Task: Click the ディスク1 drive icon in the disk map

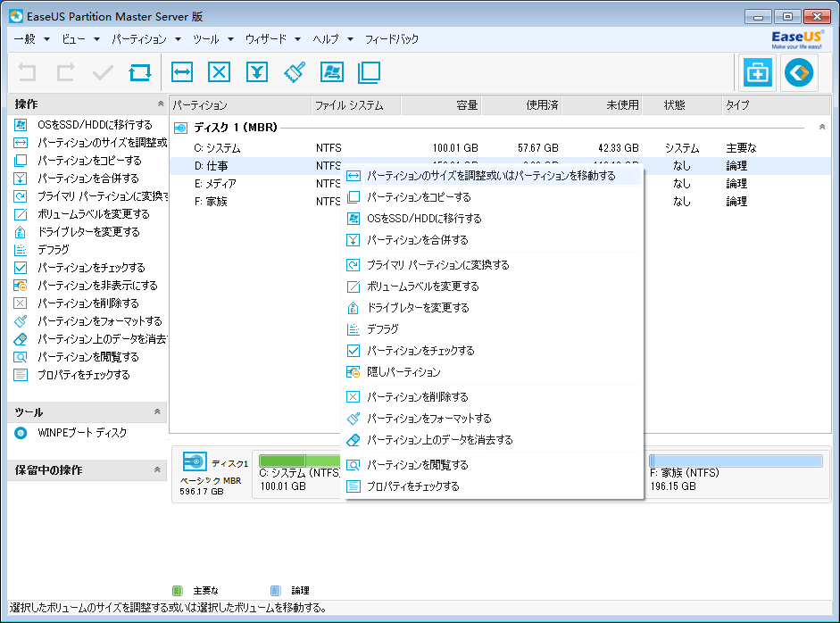Action: pos(195,461)
